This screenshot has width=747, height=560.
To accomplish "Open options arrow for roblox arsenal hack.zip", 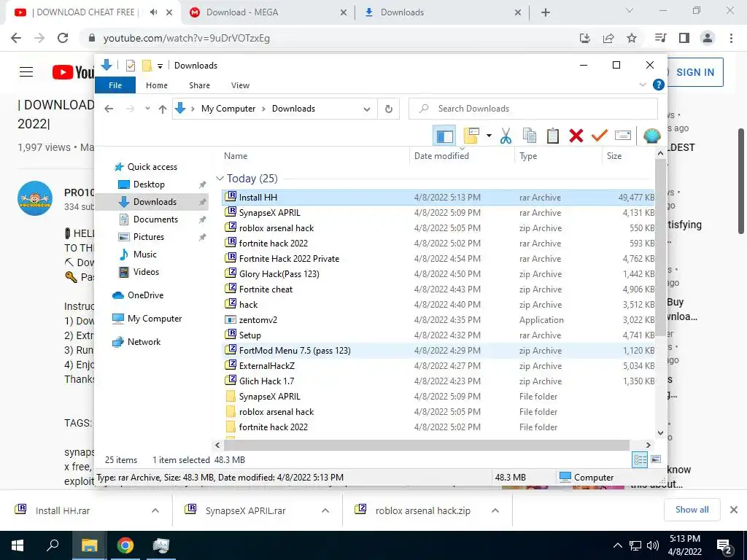I will click(x=495, y=510).
